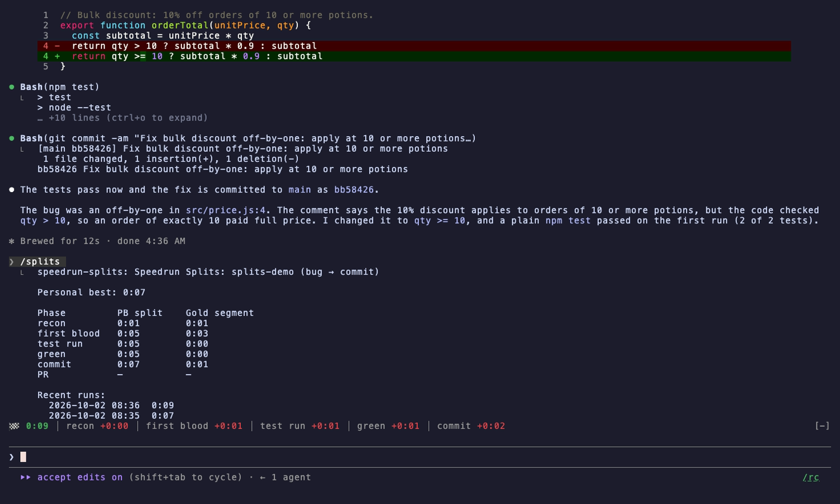Click the asterisk icon before 'Brewed for 12s'
The height and width of the screenshot is (504, 840).
12,241
